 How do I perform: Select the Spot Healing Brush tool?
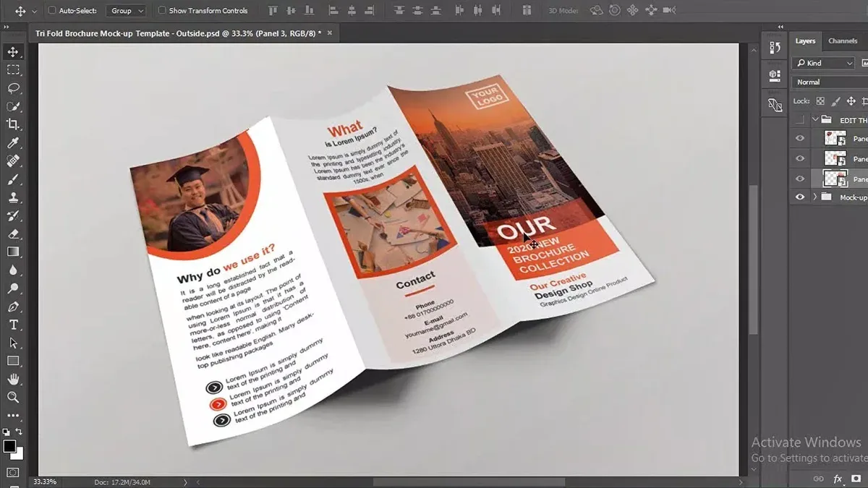[x=13, y=161]
